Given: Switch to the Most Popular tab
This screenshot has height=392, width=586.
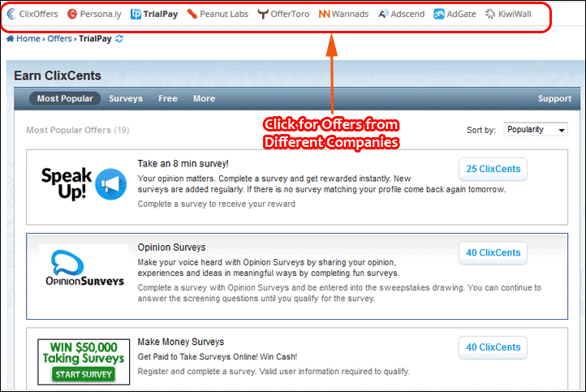Looking at the screenshot, I should 65,99.
